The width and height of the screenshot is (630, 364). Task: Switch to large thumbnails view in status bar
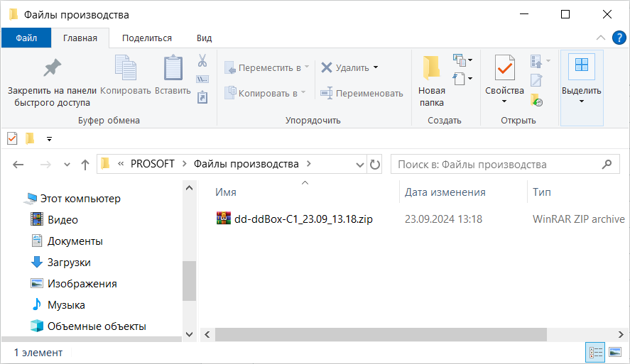[615, 352]
